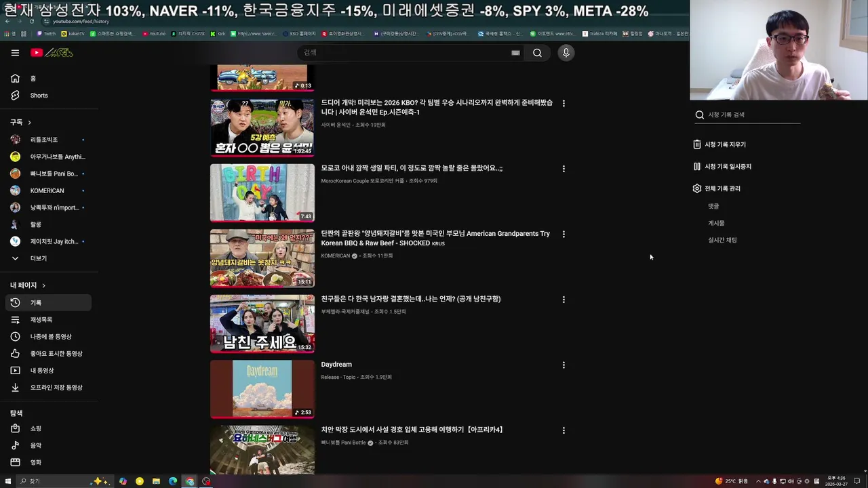Open more options for the Daydream track
The width and height of the screenshot is (868, 488).
click(564, 365)
